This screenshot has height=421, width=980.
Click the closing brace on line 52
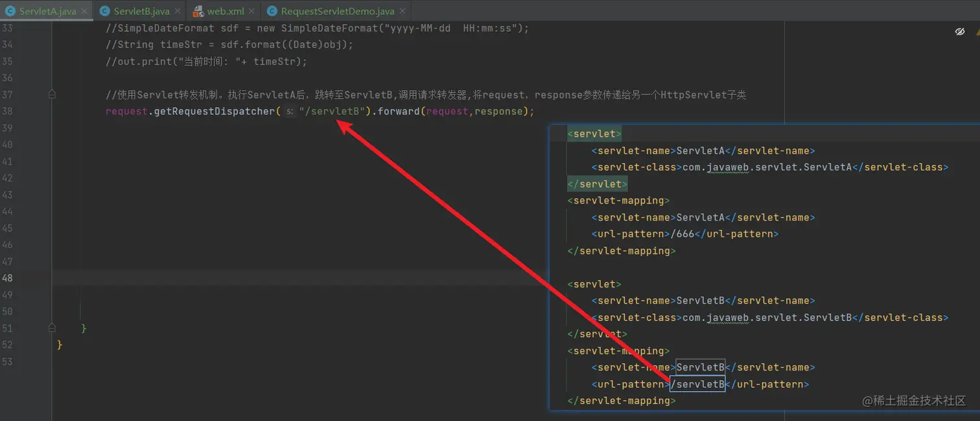point(60,344)
